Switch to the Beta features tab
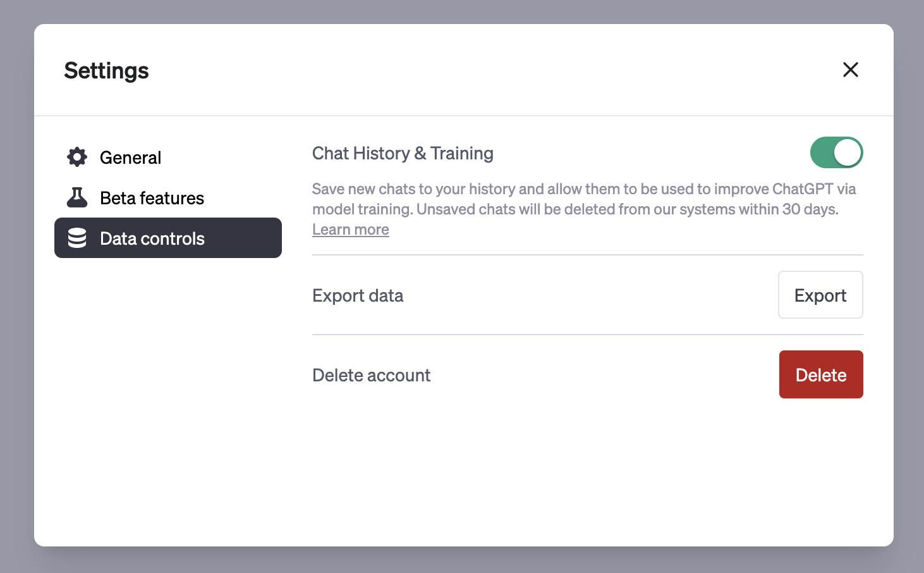Screen dimensions: 924x573 coord(152,198)
